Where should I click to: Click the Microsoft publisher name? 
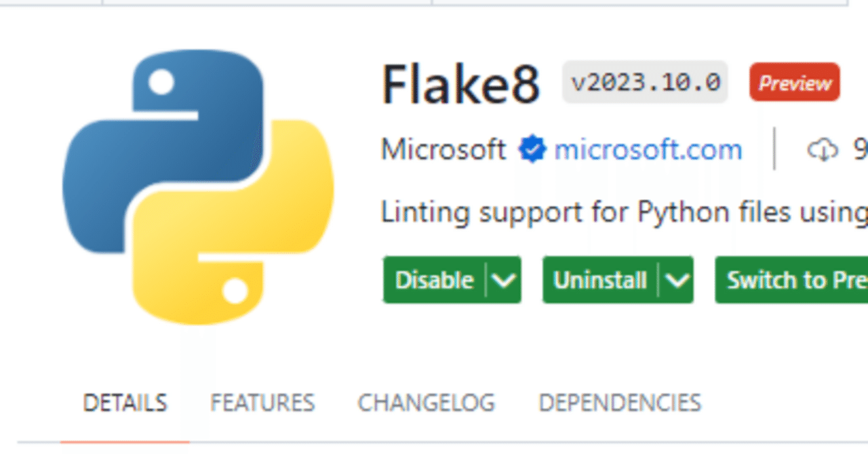click(x=443, y=149)
